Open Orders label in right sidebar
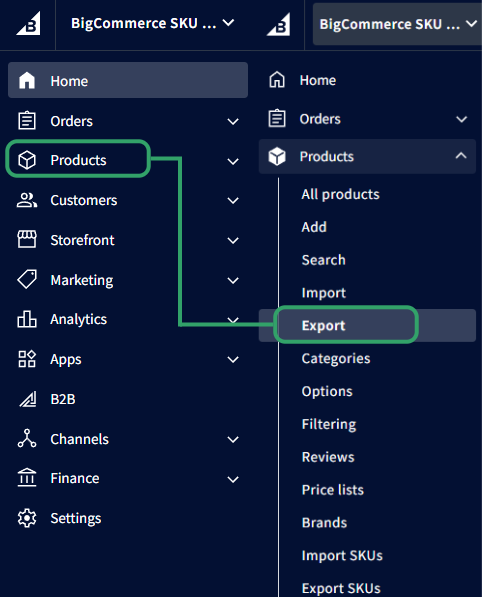The width and height of the screenshot is (482, 597). 320,119
